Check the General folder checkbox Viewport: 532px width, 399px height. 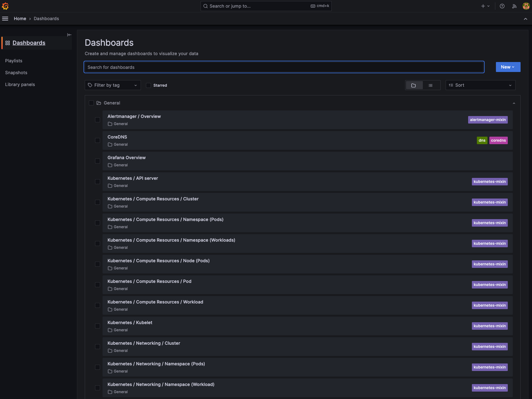coord(91,103)
